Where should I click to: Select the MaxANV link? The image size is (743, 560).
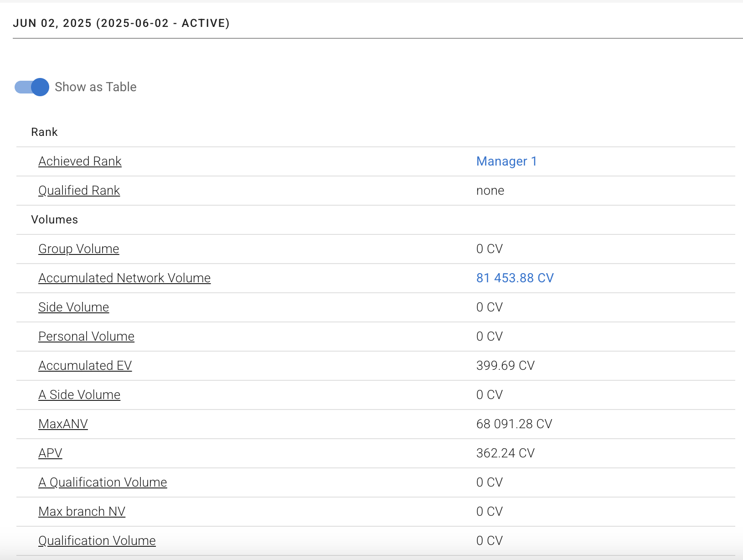(63, 424)
